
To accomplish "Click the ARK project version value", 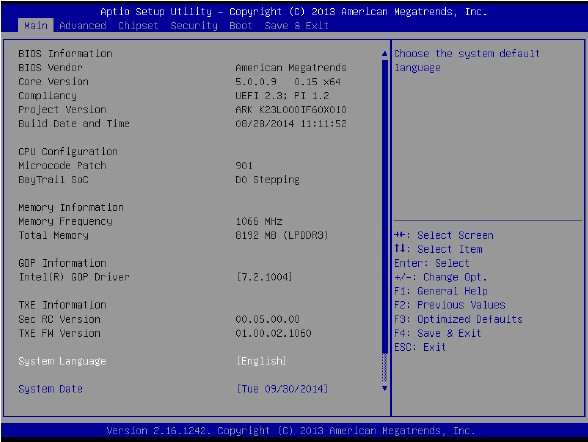I will coord(291,109).
